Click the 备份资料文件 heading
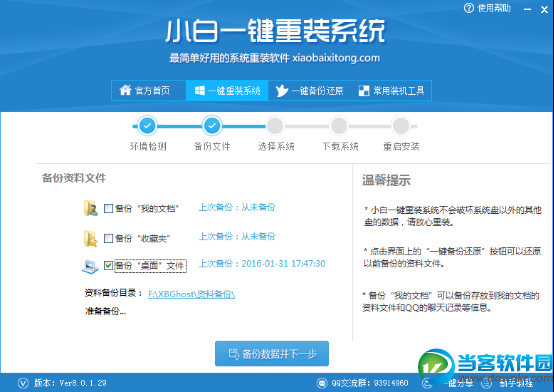The height and width of the screenshot is (392, 554). point(74,178)
